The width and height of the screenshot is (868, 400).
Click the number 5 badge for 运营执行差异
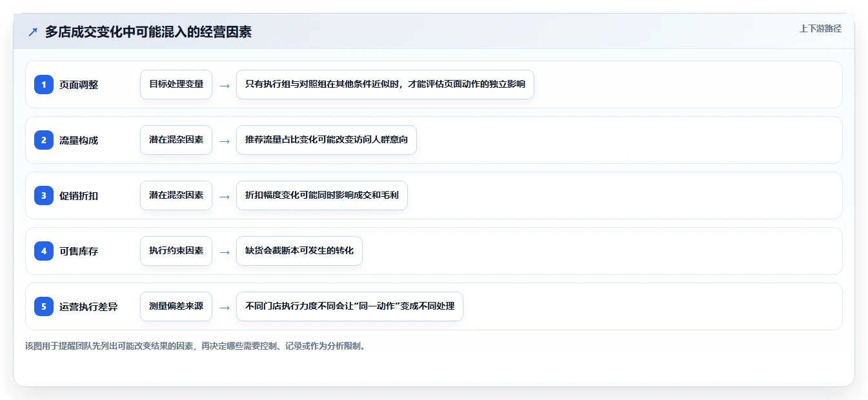(44, 306)
